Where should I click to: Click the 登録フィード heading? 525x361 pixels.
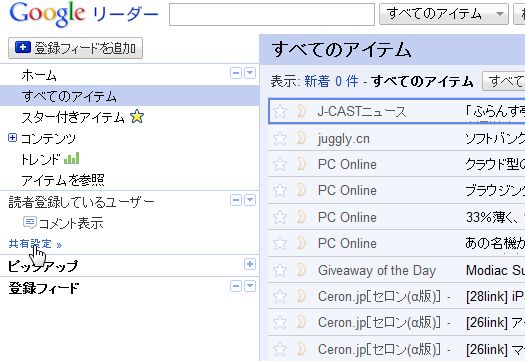[x=44, y=288]
